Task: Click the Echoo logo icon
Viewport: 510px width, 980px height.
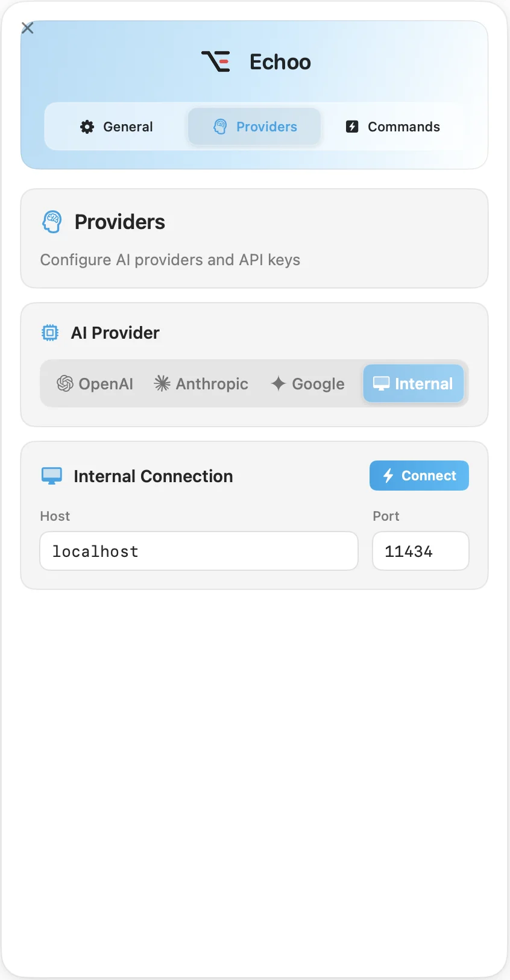Action: [216, 61]
